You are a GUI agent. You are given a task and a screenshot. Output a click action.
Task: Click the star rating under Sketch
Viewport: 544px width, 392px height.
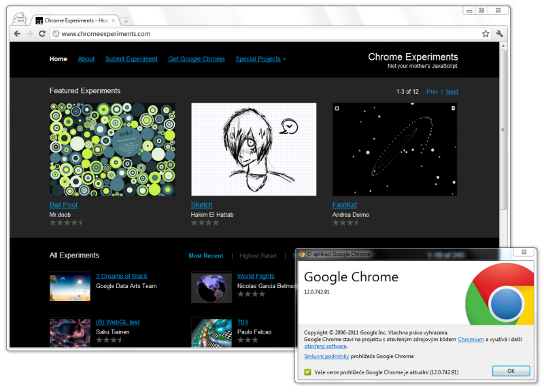tap(205, 223)
